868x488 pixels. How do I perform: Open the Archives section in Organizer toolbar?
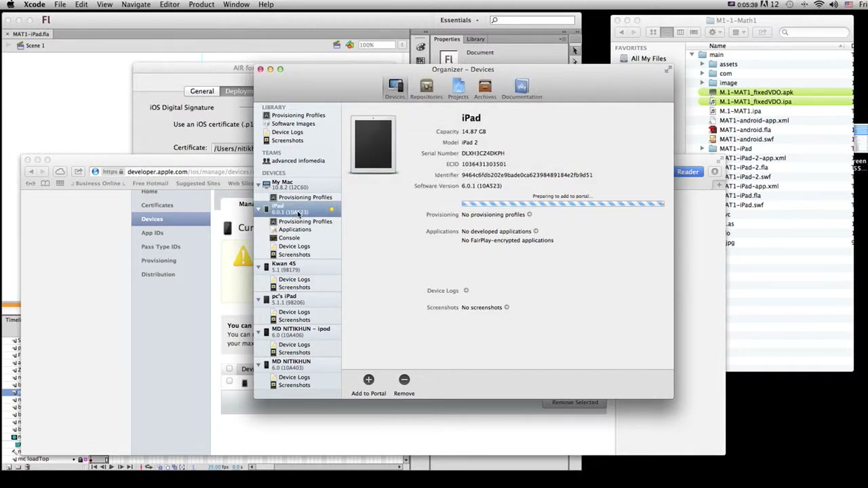click(485, 89)
